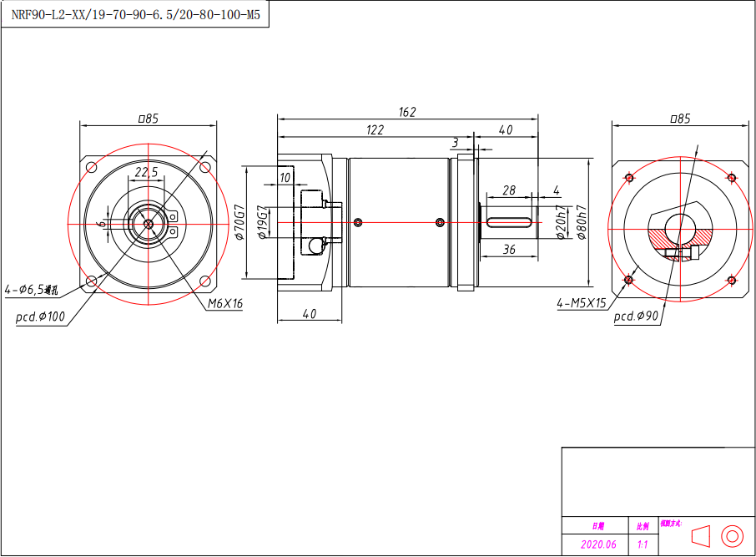This screenshot has width=756, height=557.
Task: Select the Φ80h7 pilot diameter dimension
Action: (x=582, y=223)
